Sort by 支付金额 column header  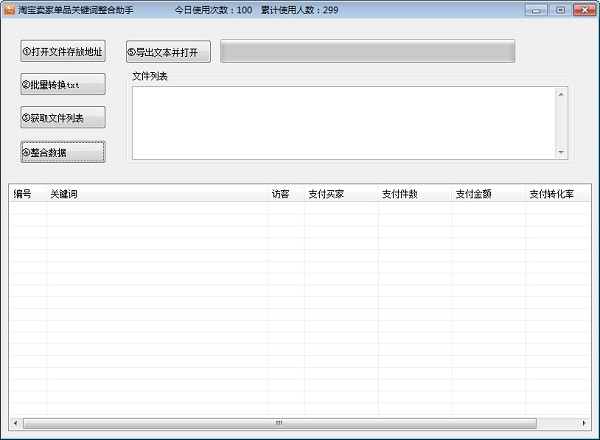(489, 194)
